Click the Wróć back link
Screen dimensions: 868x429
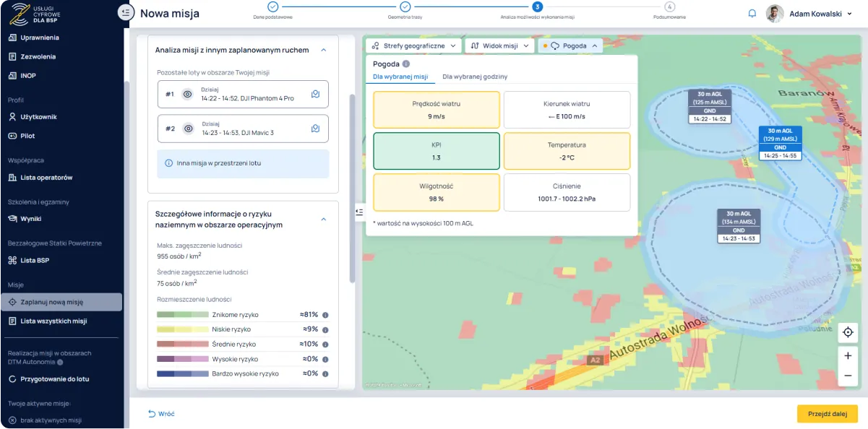[x=161, y=414]
